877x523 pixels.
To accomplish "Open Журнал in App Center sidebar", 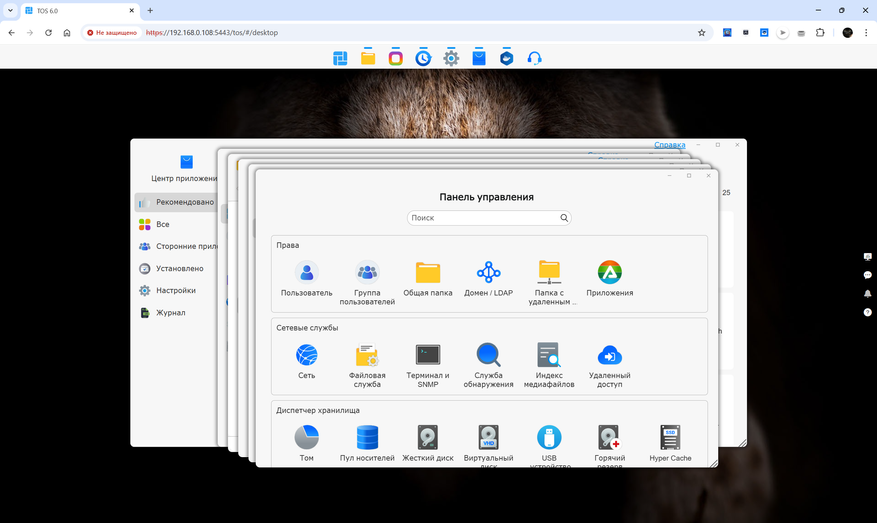I will [x=170, y=313].
